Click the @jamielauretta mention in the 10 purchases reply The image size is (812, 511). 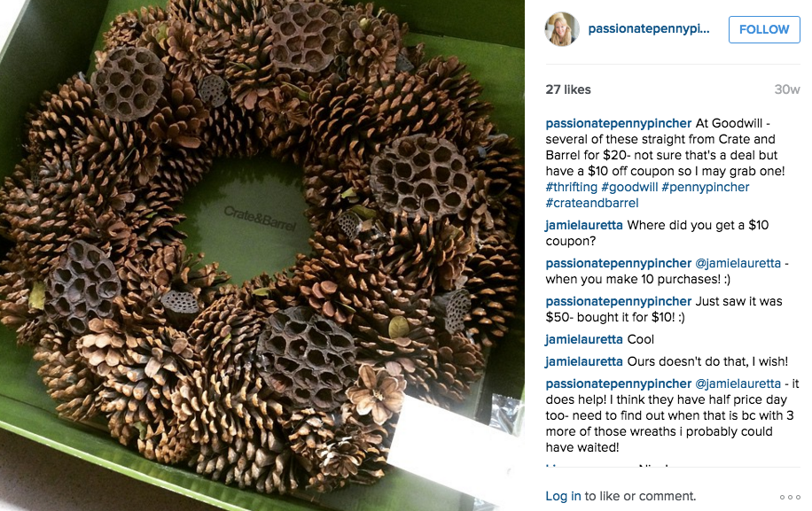[x=738, y=263]
